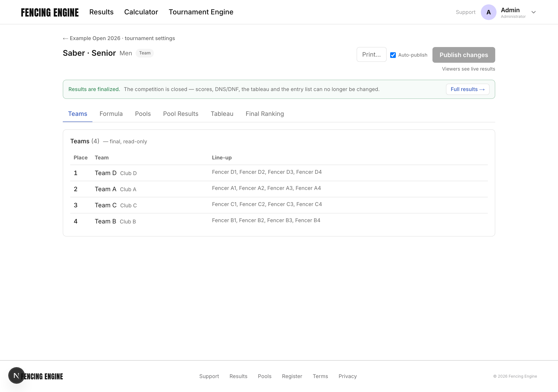Image resolution: width=558 pixels, height=392 pixels.
Task: Switch to the Final Ranking tab
Action: click(x=265, y=114)
